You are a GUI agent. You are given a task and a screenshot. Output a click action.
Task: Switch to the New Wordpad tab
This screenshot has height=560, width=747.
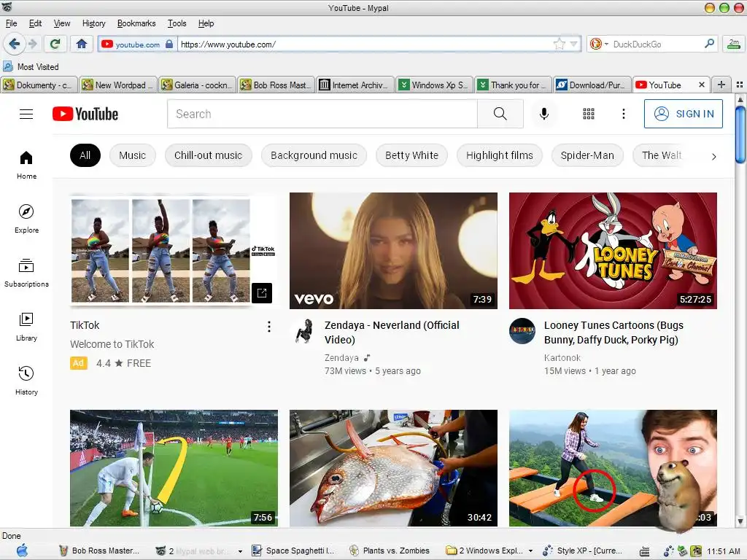click(117, 85)
